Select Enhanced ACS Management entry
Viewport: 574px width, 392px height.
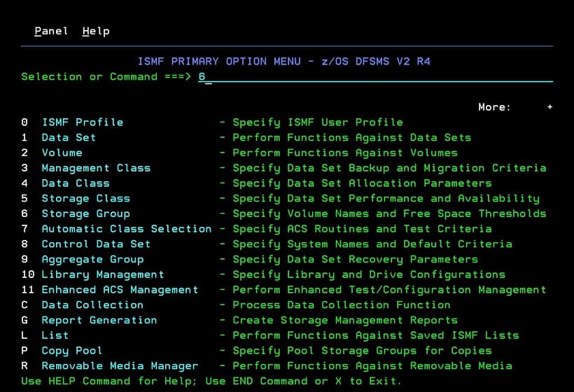tap(120, 290)
